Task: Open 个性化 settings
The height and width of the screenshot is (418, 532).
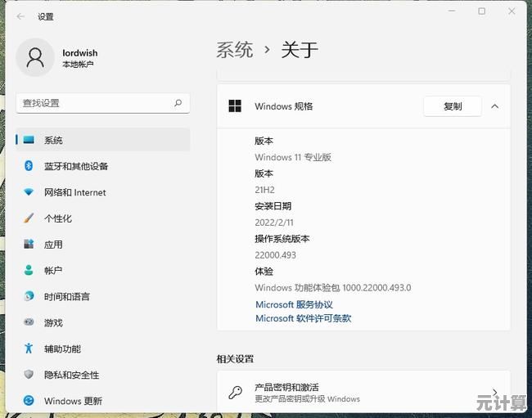Action: tap(103, 218)
